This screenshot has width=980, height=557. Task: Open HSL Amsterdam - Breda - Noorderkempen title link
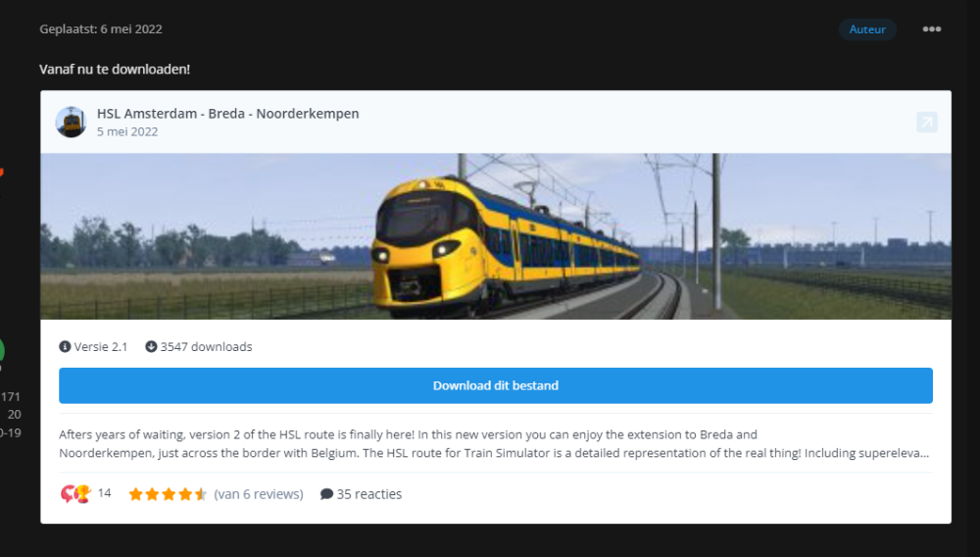227,114
